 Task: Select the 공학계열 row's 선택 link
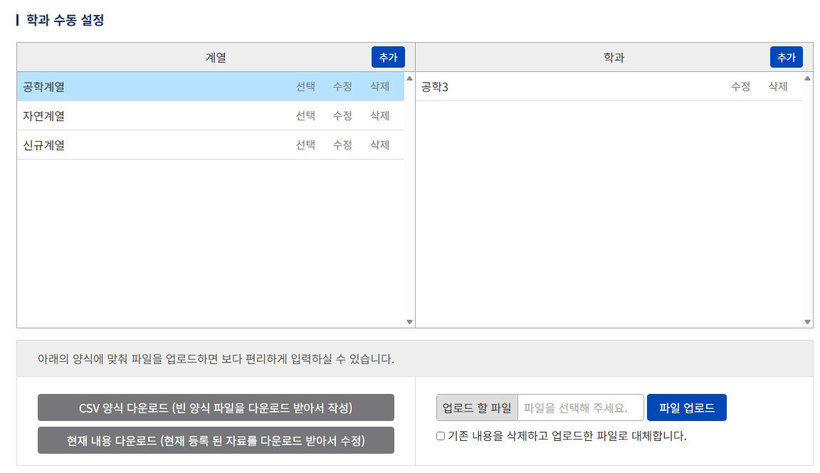pos(305,87)
